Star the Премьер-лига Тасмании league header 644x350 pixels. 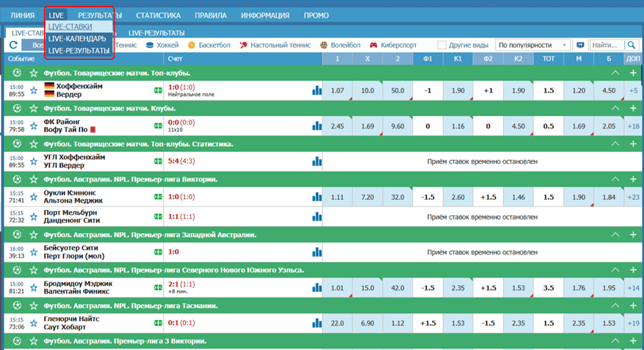point(34,306)
